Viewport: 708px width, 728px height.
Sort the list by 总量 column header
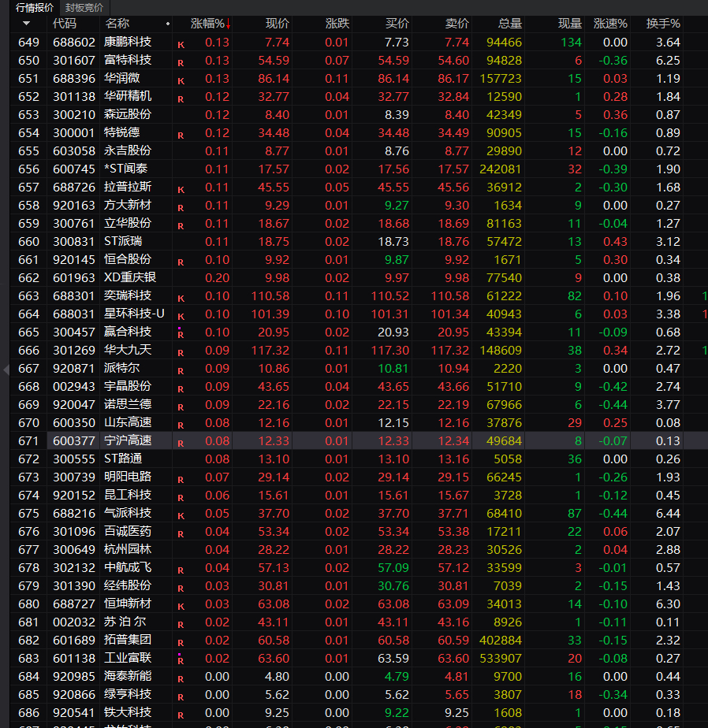pos(510,24)
